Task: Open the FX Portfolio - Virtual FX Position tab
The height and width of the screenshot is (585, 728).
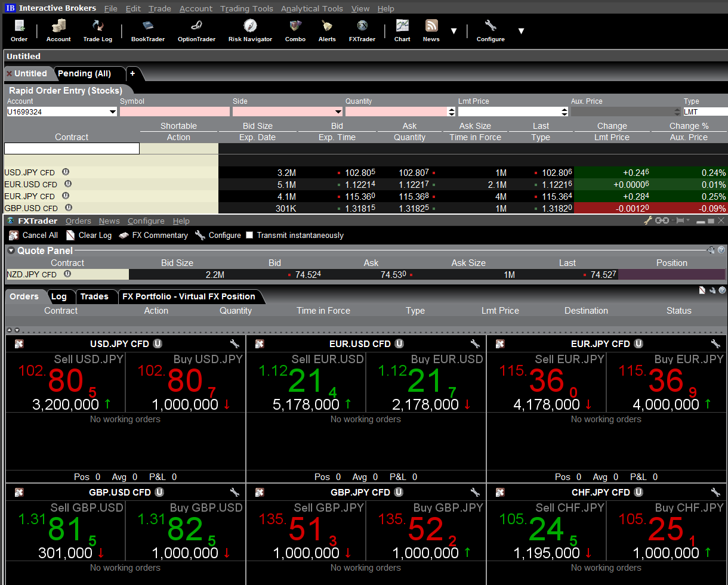Action: 189,296
